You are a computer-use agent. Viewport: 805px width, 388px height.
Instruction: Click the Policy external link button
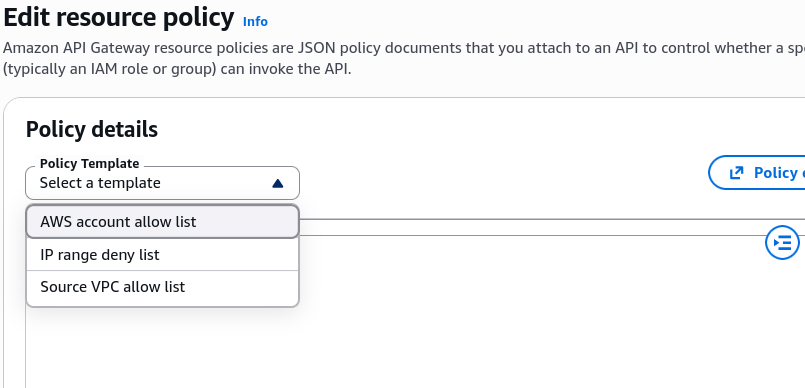757,173
